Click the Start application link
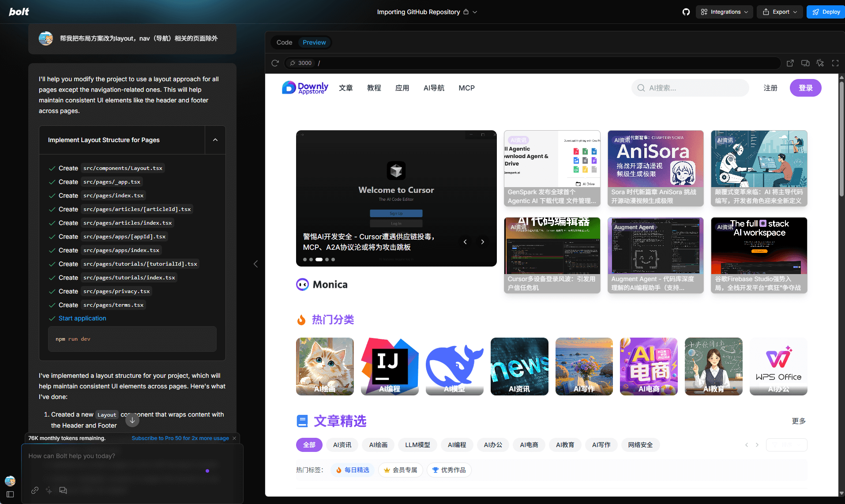 coord(83,318)
